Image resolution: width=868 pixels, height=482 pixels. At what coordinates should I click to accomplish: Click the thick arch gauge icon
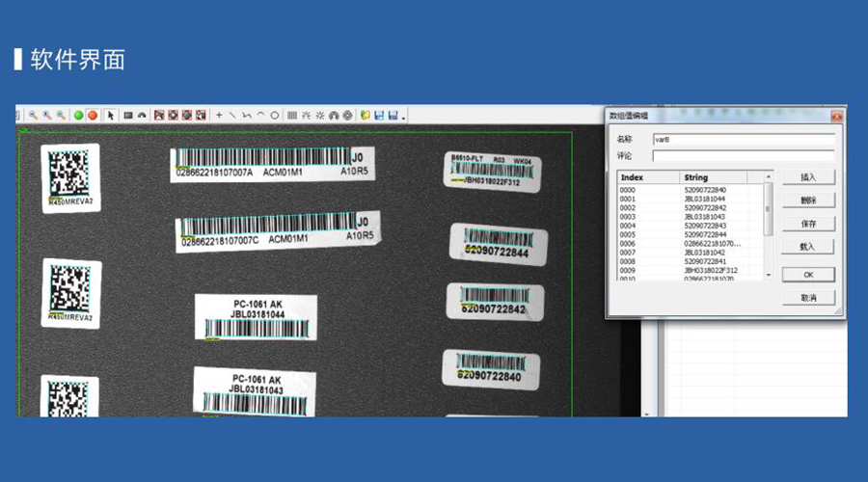point(334,115)
